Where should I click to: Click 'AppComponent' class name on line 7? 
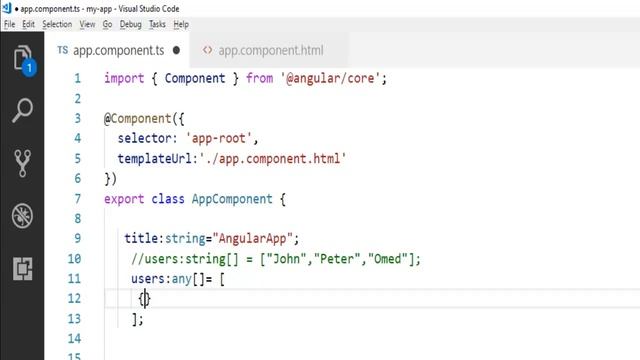pyautogui.click(x=232, y=199)
